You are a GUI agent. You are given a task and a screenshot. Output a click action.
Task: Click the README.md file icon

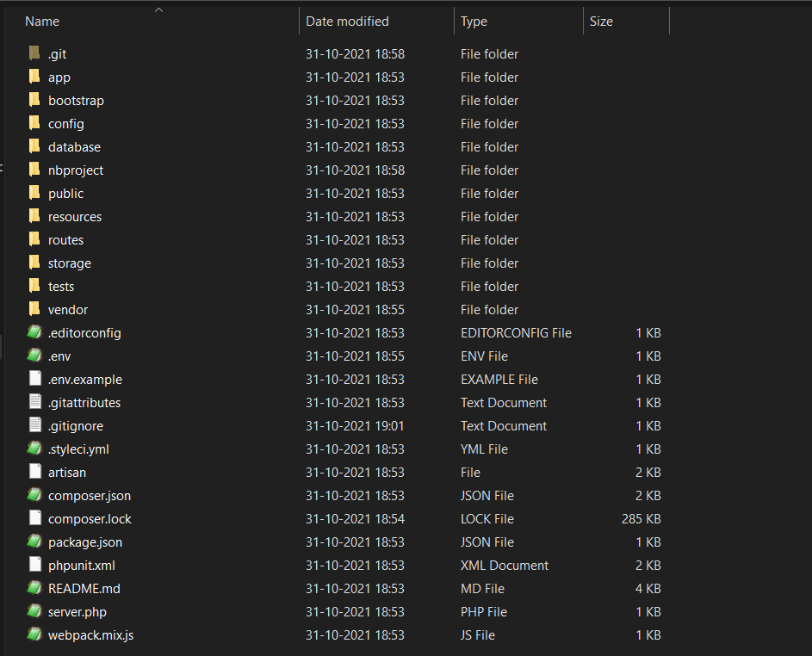click(34, 588)
